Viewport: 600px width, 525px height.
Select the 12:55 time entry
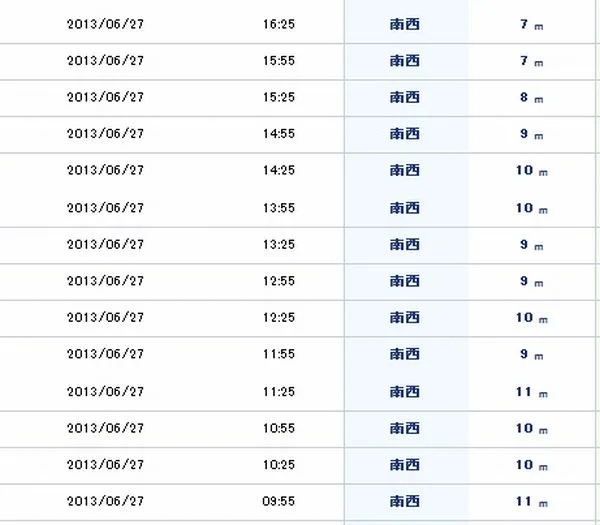point(279,281)
